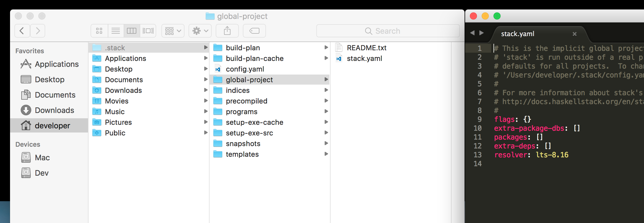Select column view in Finder toolbar

pyautogui.click(x=132, y=31)
